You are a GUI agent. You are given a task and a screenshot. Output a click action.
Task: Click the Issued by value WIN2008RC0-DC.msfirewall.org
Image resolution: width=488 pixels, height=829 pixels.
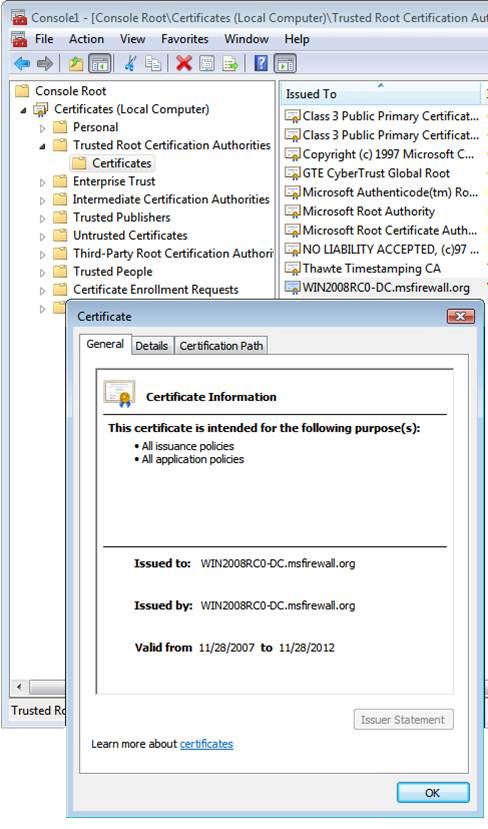point(278,605)
